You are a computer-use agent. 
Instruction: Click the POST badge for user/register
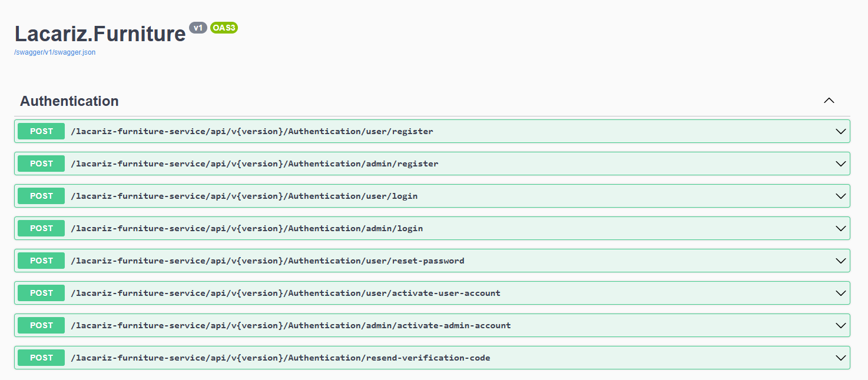[41, 131]
